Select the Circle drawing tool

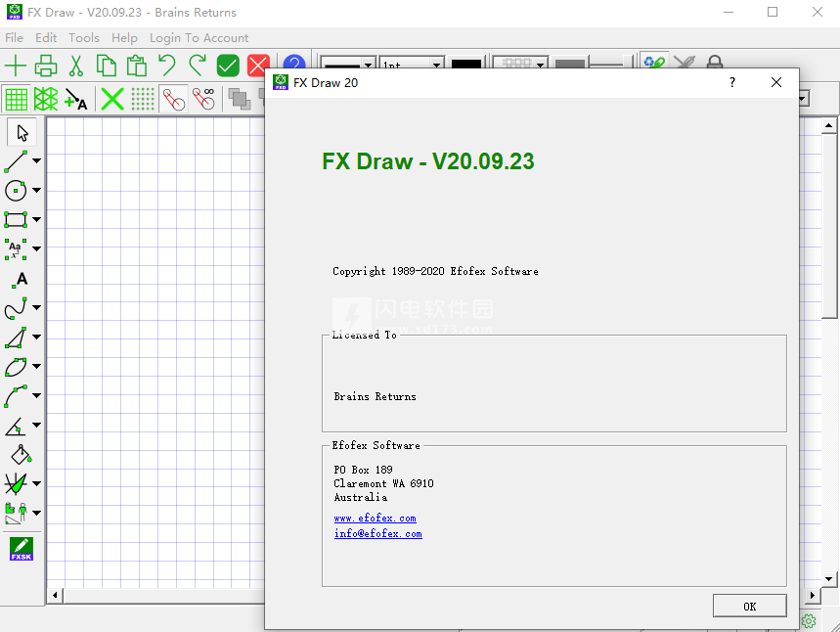[x=16, y=191]
